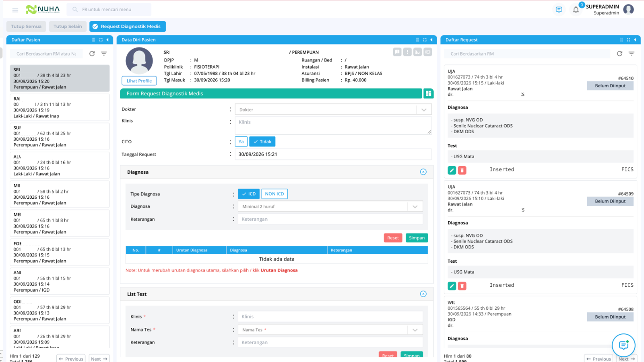Collapse the Diagnosa section
This screenshot has width=644, height=362.
(x=423, y=172)
